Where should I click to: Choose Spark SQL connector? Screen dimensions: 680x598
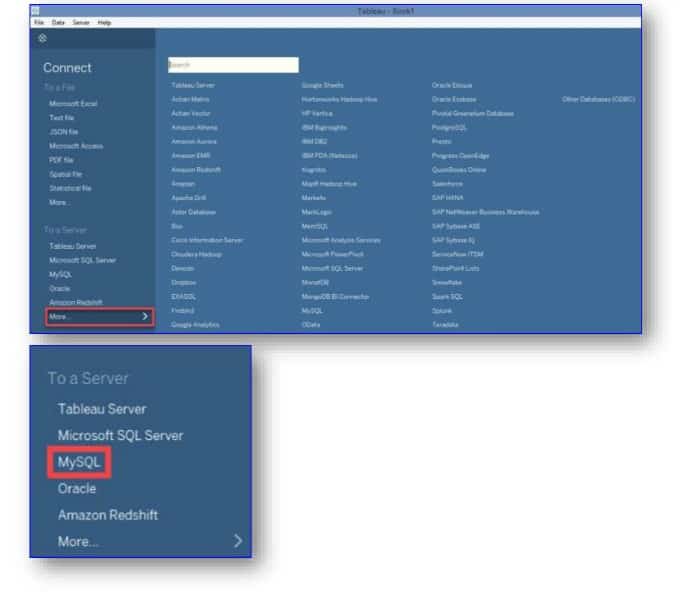(x=447, y=297)
